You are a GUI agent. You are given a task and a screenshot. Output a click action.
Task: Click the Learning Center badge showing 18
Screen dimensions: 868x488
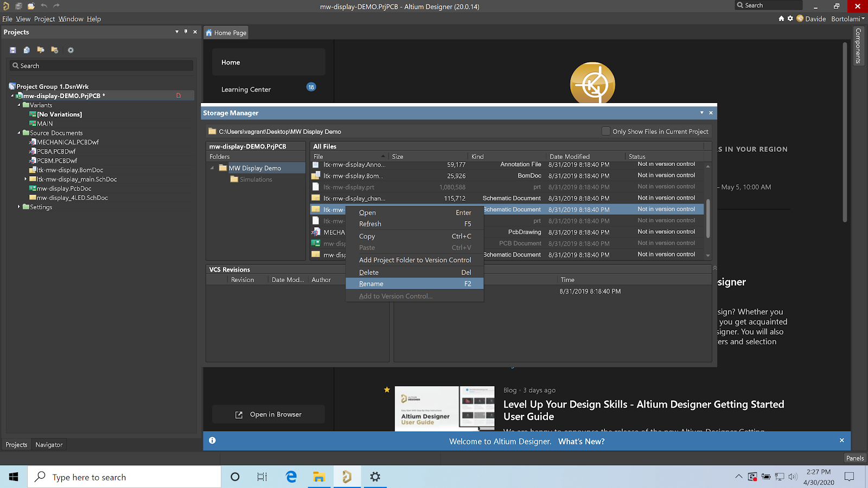pyautogui.click(x=311, y=87)
